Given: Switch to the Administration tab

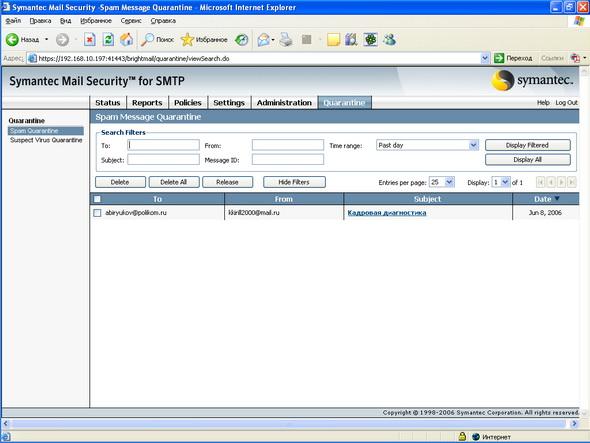Looking at the screenshot, I should pyautogui.click(x=284, y=102).
